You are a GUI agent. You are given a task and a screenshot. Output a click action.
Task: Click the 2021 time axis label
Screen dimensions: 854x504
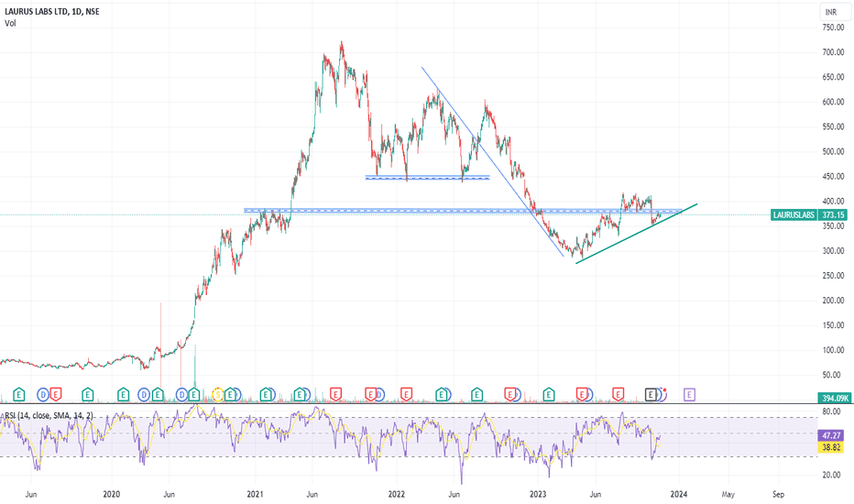coord(255,494)
